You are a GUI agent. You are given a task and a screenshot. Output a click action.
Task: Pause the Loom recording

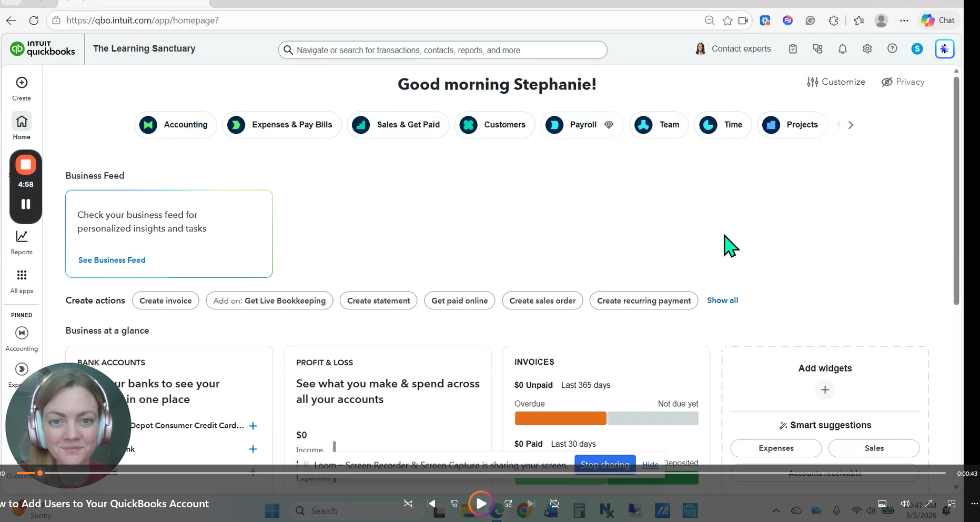pos(26,204)
